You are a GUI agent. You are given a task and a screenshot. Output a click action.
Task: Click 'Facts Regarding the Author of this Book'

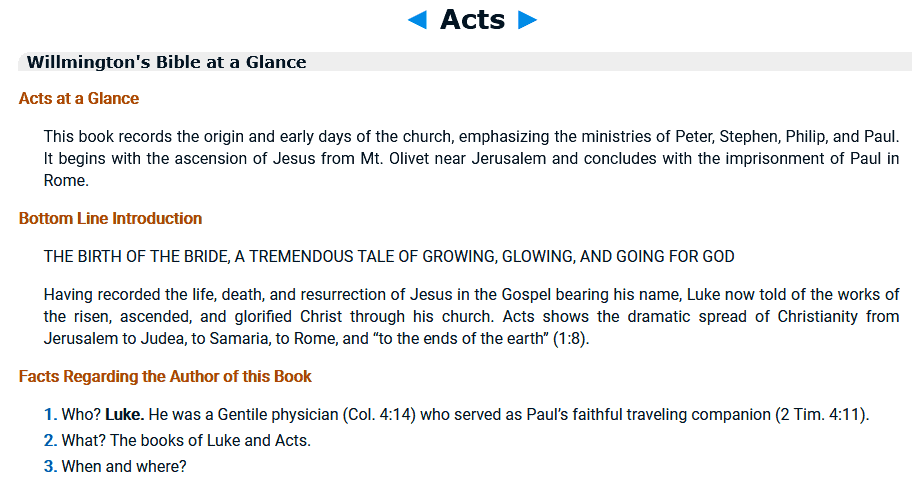click(x=165, y=377)
